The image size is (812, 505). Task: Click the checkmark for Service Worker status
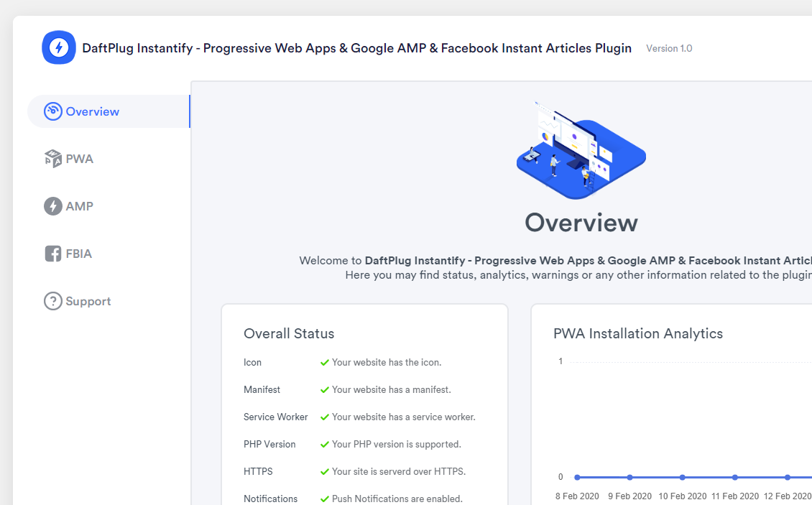(325, 417)
